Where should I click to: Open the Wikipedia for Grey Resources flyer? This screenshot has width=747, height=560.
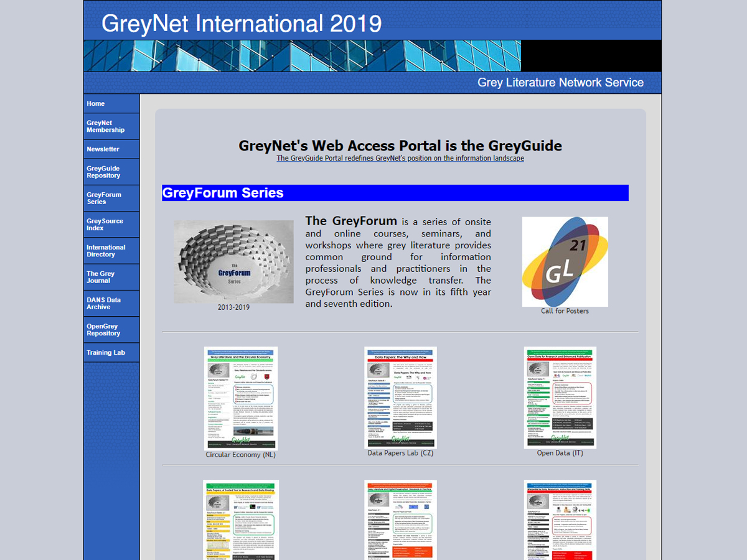[560, 520]
